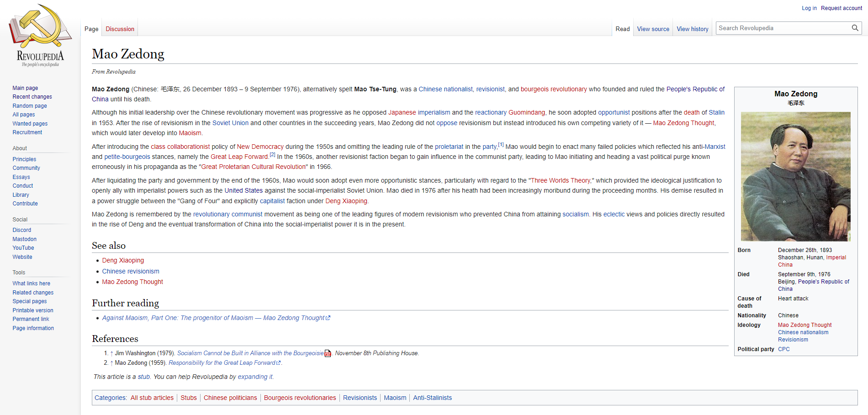Open Imperial China link in infobox

click(812, 261)
